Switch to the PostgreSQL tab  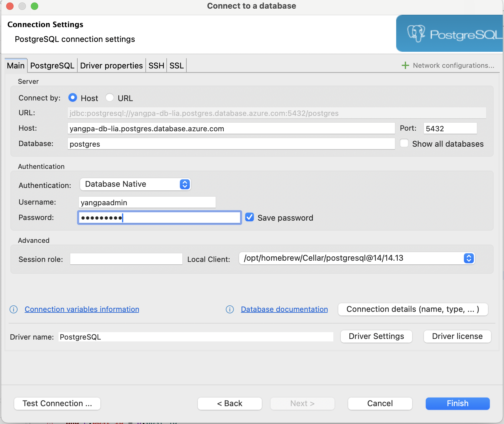coord(52,66)
